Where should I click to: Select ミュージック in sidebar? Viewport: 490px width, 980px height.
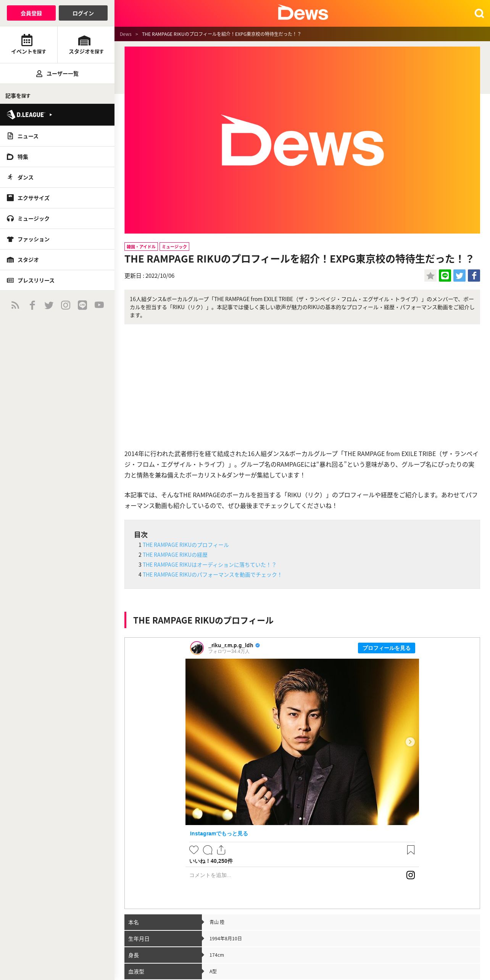pos(57,219)
